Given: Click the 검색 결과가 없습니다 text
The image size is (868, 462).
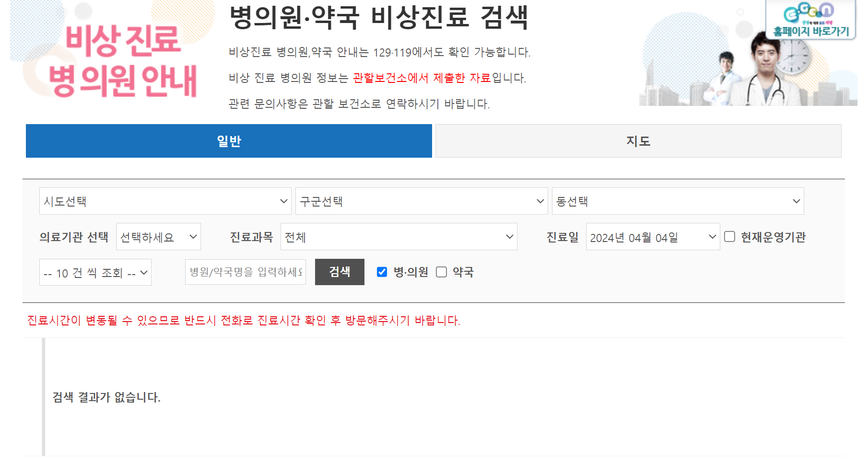Looking at the screenshot, I should pos(106,397).
